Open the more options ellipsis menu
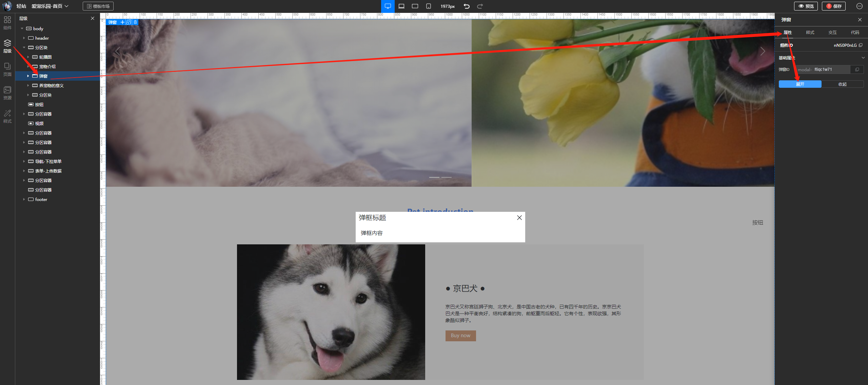 coord(859,6)
